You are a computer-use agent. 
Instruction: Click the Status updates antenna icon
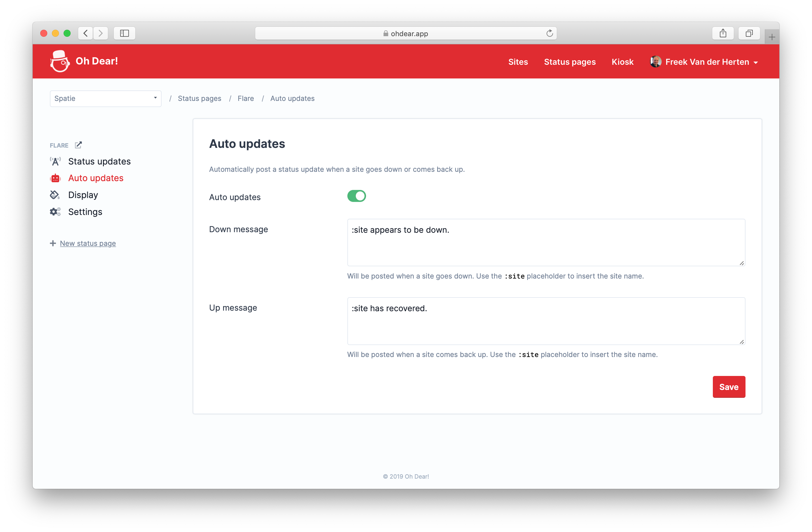point(55,161)
